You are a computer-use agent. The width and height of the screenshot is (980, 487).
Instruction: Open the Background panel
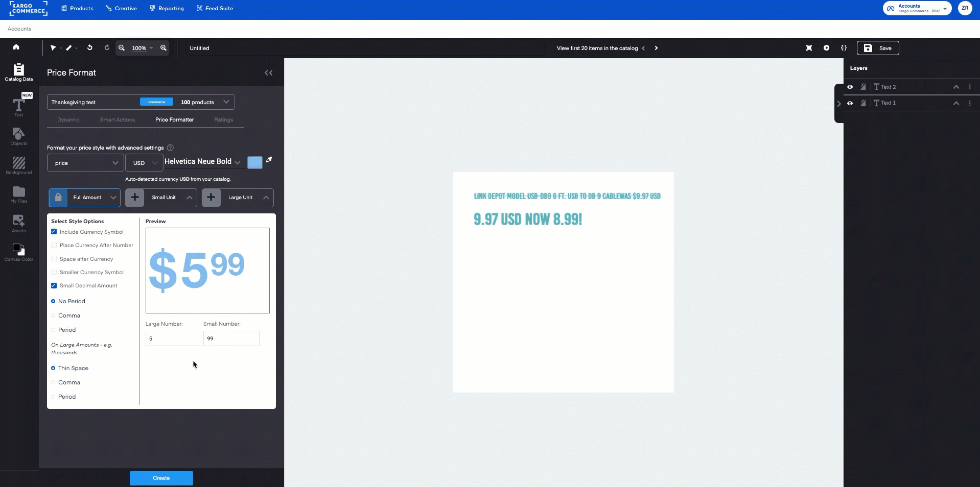pyautogui.click(x=18, y=164)
